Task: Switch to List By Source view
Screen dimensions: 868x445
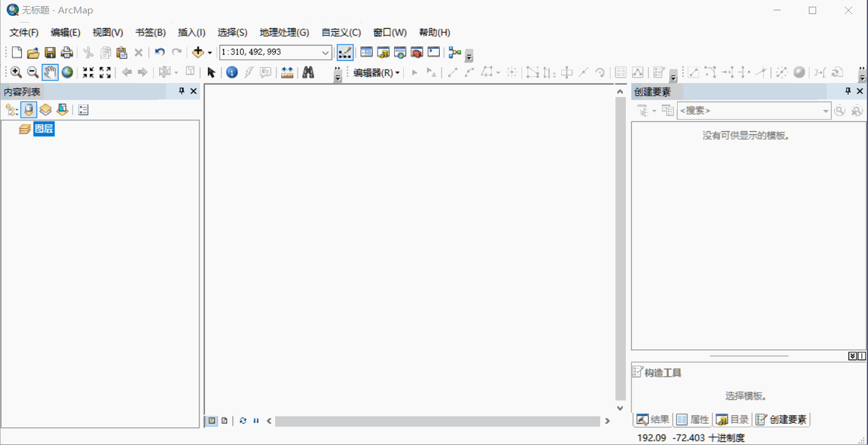Action: click(x=29, y=110)
